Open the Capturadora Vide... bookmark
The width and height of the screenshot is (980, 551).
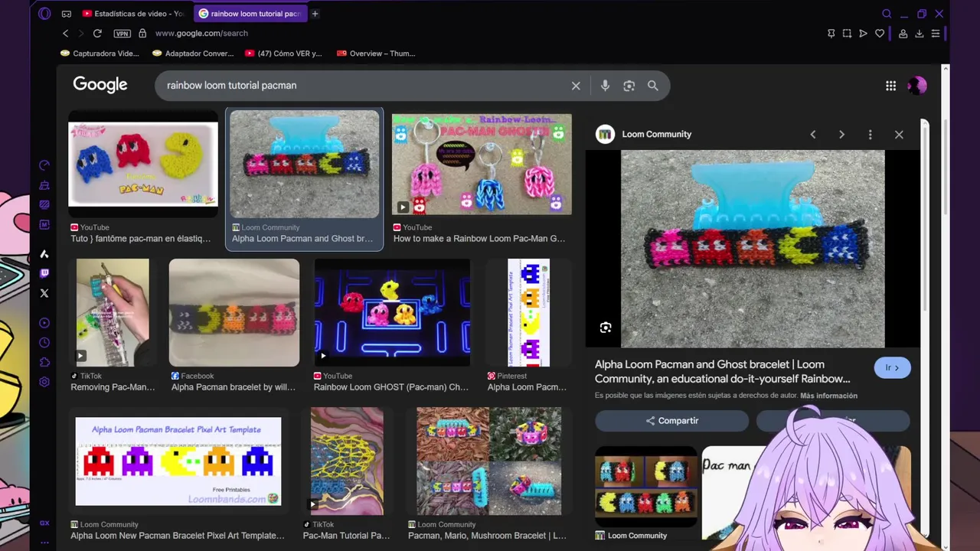(x=100, y=54)
